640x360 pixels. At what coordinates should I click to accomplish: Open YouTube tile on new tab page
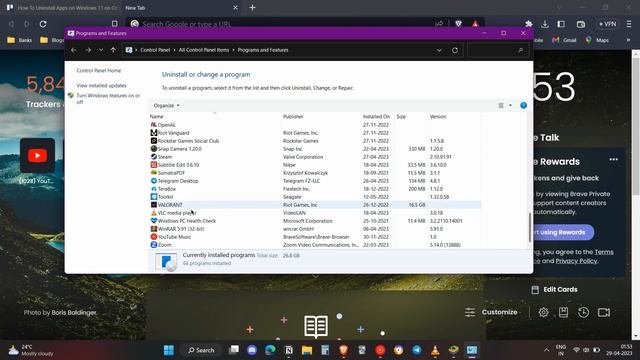38,156
